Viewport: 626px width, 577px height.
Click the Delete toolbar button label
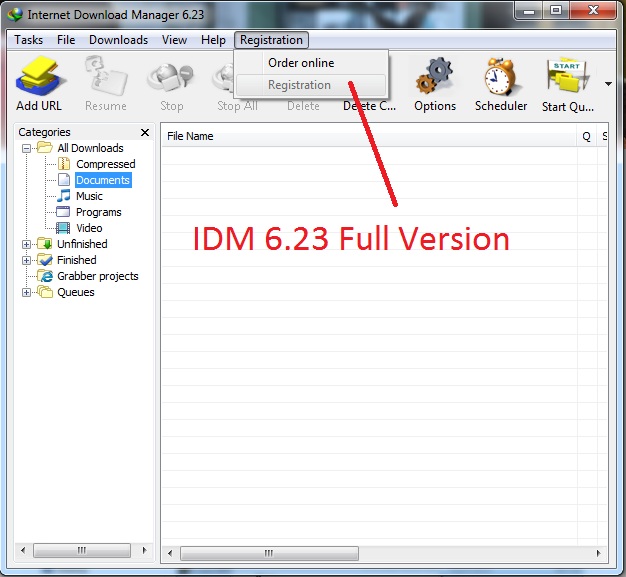coord(303,106)
